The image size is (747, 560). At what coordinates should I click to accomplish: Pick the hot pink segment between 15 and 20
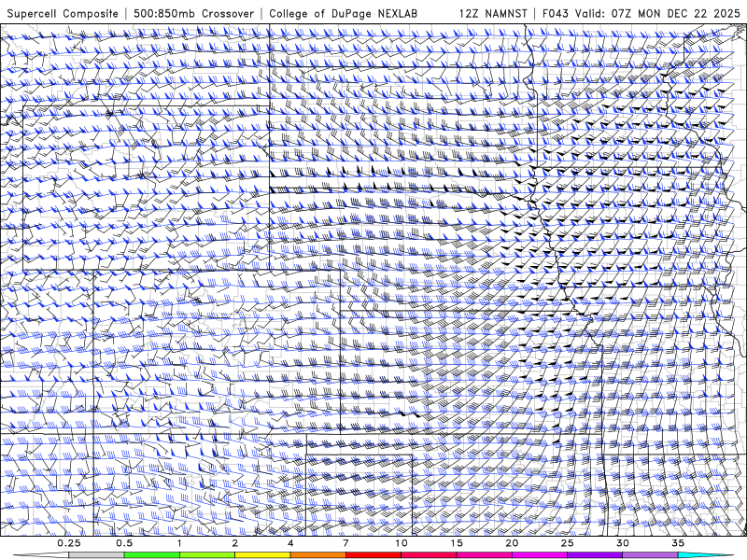484,555
